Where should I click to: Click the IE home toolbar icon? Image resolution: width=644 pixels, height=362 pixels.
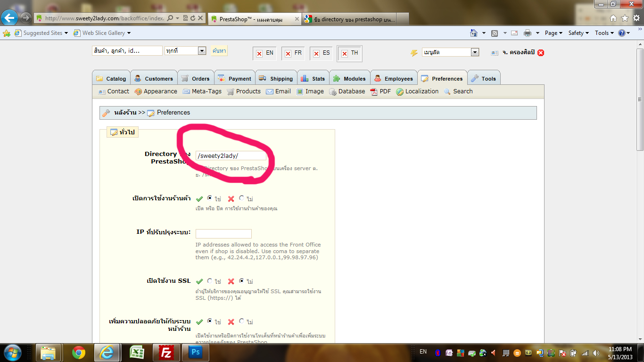[x=474, y=33]
